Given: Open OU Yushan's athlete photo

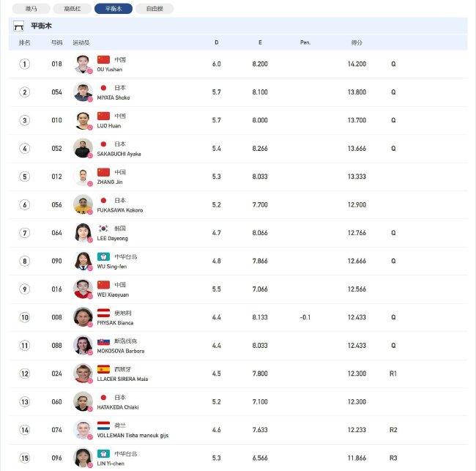Looking at the screenshot, I should [x=83, y=64].
